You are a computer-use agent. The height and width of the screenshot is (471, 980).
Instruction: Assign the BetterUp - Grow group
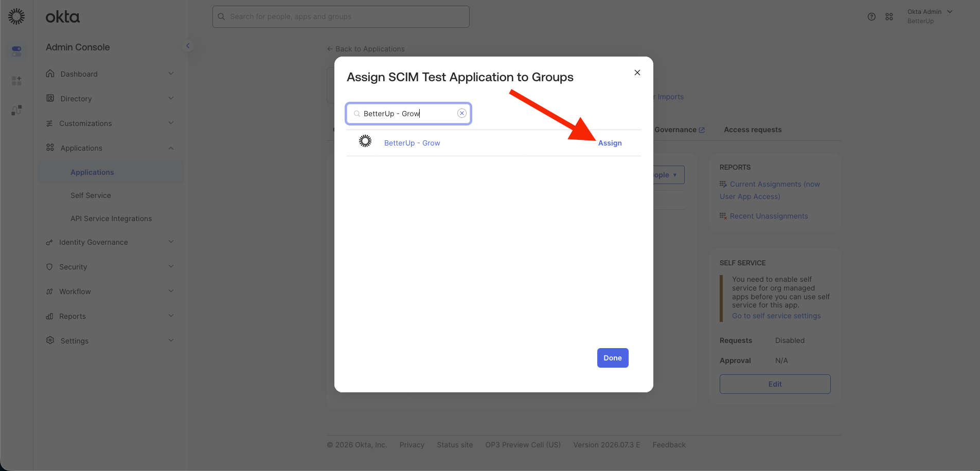click(610, 143)
